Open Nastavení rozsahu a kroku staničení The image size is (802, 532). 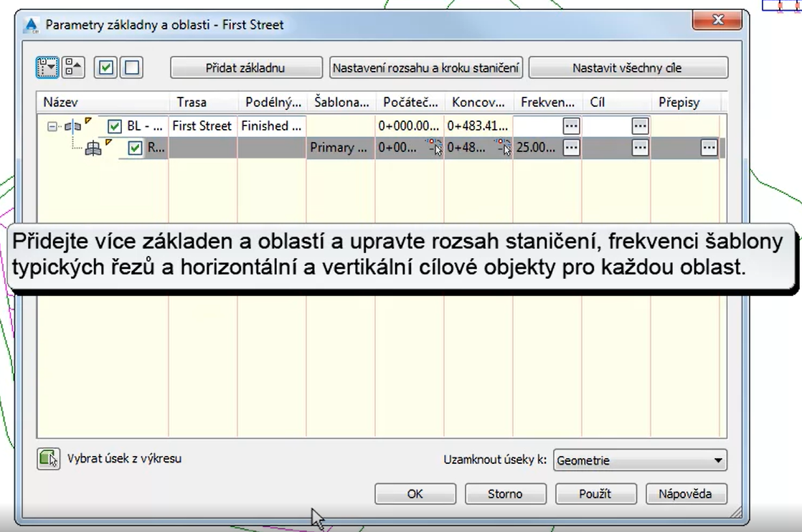point(426,68)
